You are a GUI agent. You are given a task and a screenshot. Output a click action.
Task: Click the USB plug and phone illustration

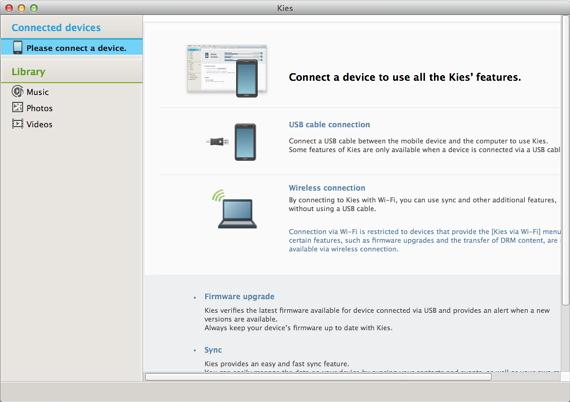(232, 142)
